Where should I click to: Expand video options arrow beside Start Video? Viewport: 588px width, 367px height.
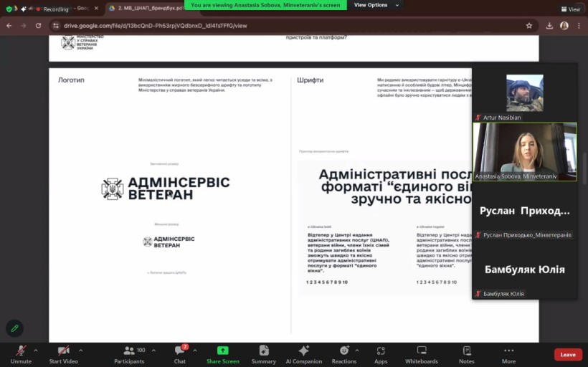coord(80,351)
